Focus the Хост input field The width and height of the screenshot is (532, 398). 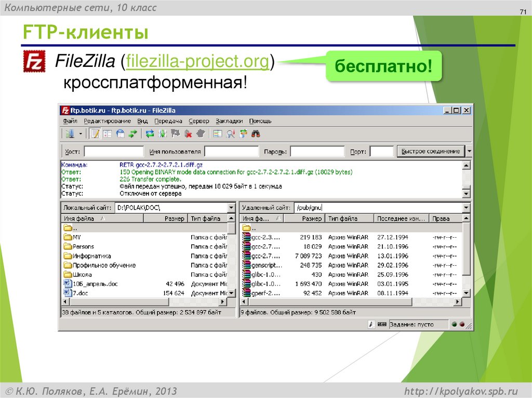point(114,151)
